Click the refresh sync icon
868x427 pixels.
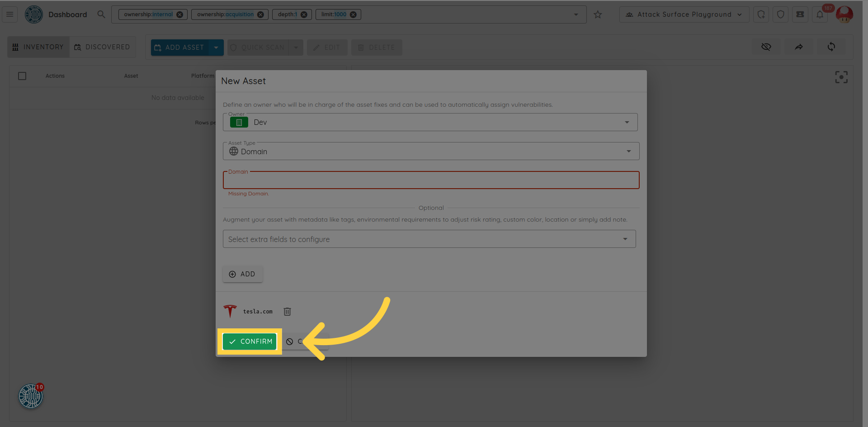(x=831, y=47)
